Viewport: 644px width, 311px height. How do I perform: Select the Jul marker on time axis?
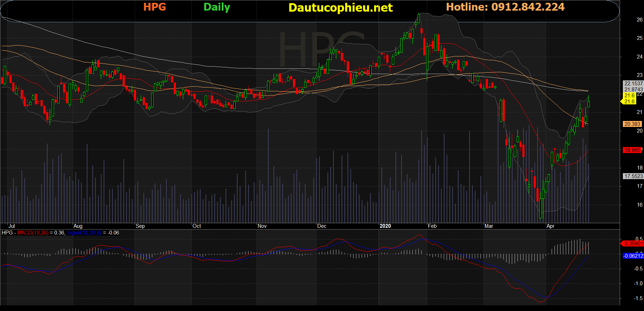(12, 226)
